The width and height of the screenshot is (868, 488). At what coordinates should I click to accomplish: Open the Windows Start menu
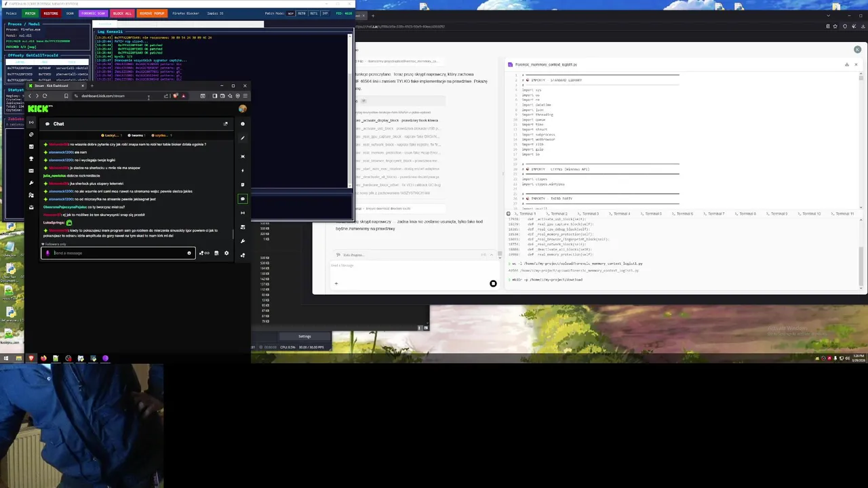tap(6, 358)
